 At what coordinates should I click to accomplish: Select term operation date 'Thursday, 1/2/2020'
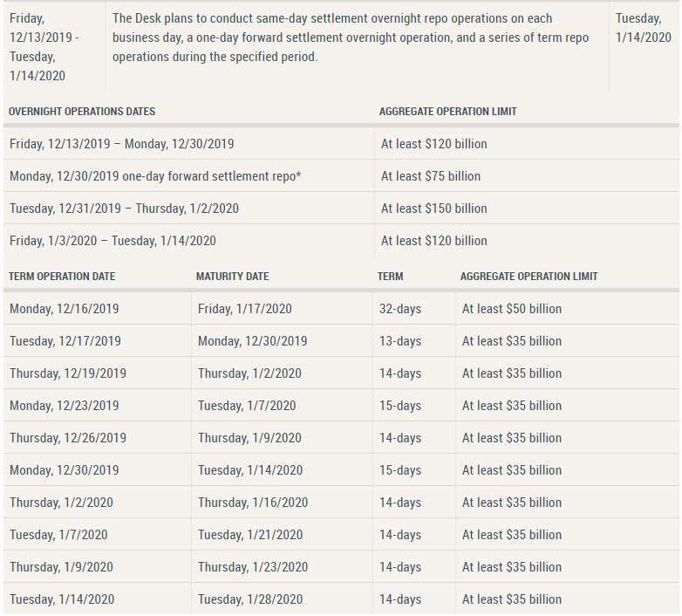(x=61, y=503)
